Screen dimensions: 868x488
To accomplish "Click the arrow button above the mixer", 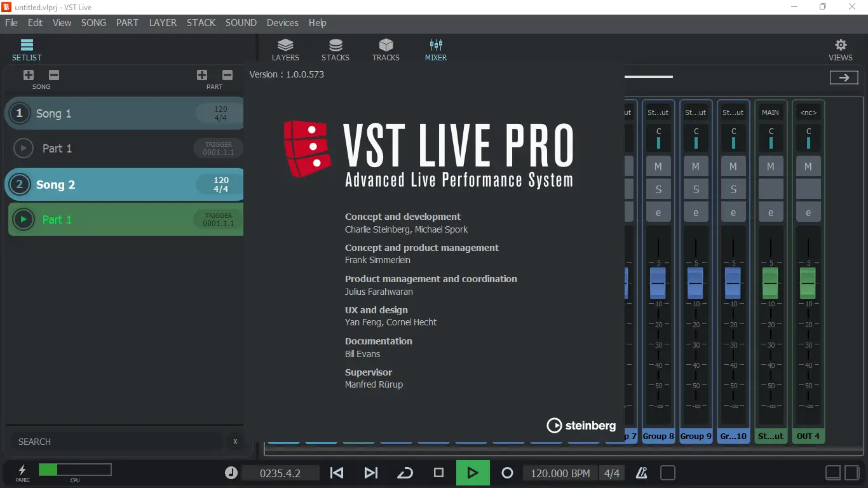I will pyautogui.click(x=844, y=78).
